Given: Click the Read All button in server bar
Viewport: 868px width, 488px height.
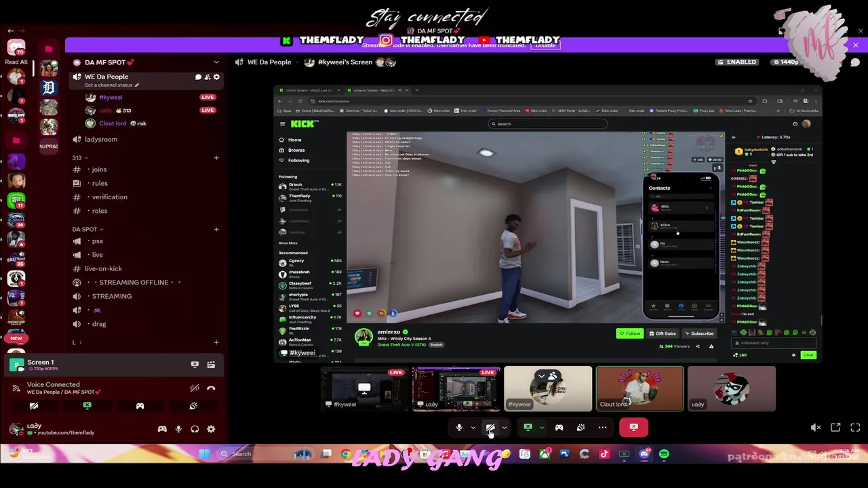Looking at the screenshot, I should pyautogui.click(x=16, y=62).
